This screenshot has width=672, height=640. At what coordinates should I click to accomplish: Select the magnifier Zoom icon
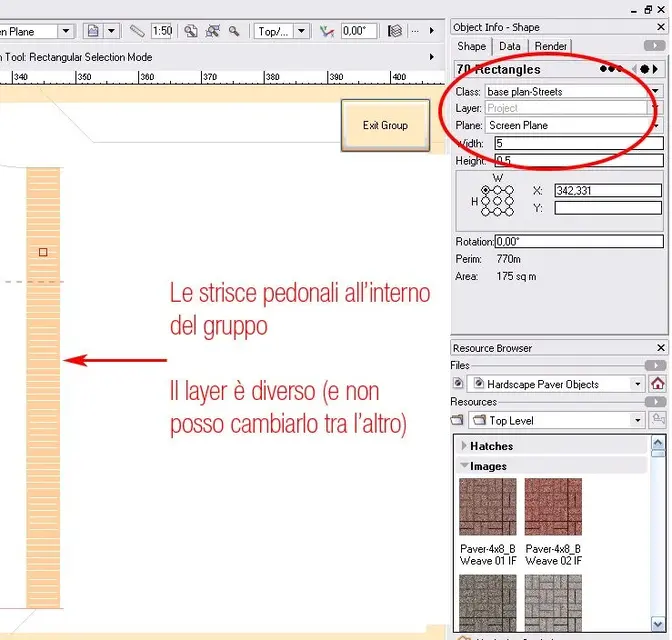tap(234, 31)
